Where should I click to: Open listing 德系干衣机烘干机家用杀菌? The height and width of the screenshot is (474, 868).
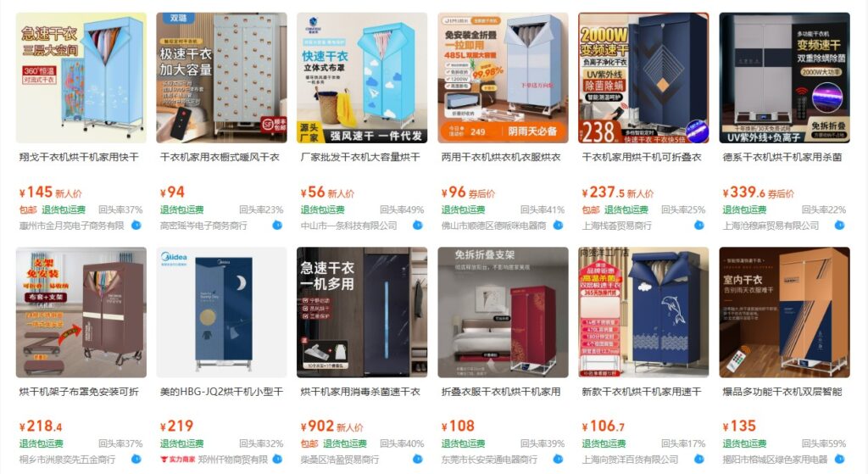782,157
